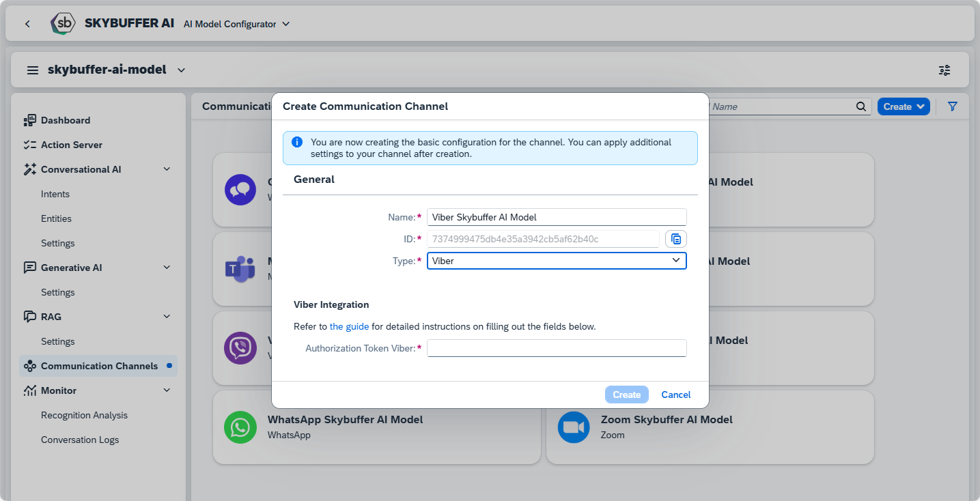Image resolution: width=980 pixels, height=501 pixels.
Task: Click the Communication Channels icon
Action: click(x=29, y=366)
